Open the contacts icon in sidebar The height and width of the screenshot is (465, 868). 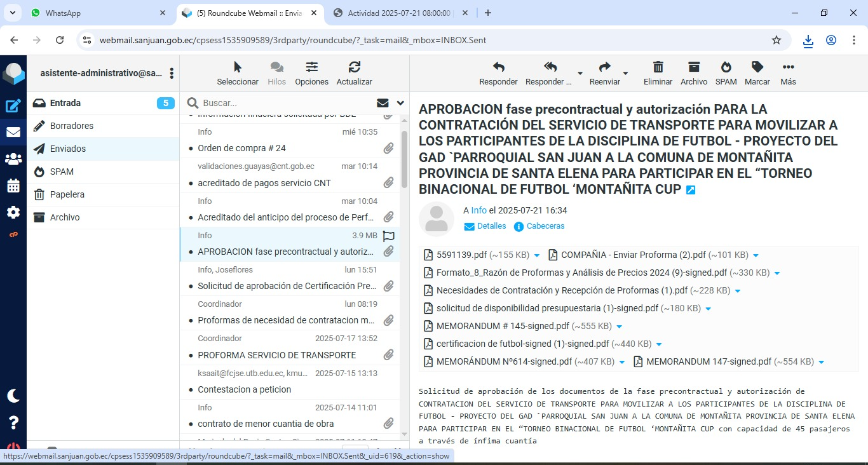tap(13, 159)
